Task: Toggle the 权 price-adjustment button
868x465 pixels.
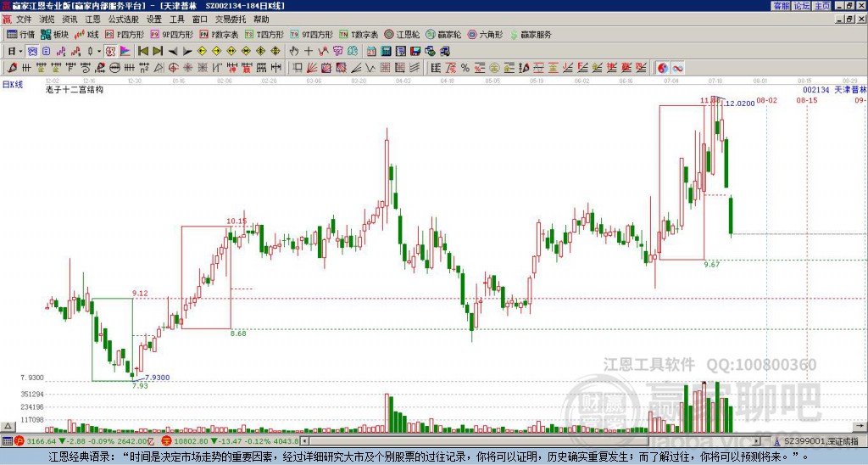Action: [110, 51]
